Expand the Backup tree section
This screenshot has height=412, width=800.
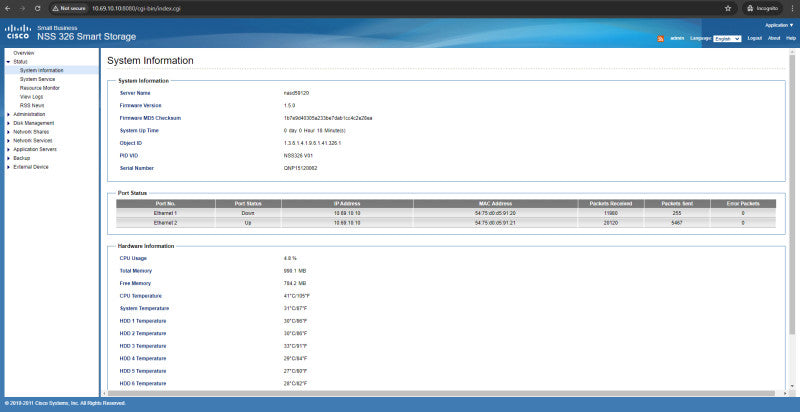[8, 158]
